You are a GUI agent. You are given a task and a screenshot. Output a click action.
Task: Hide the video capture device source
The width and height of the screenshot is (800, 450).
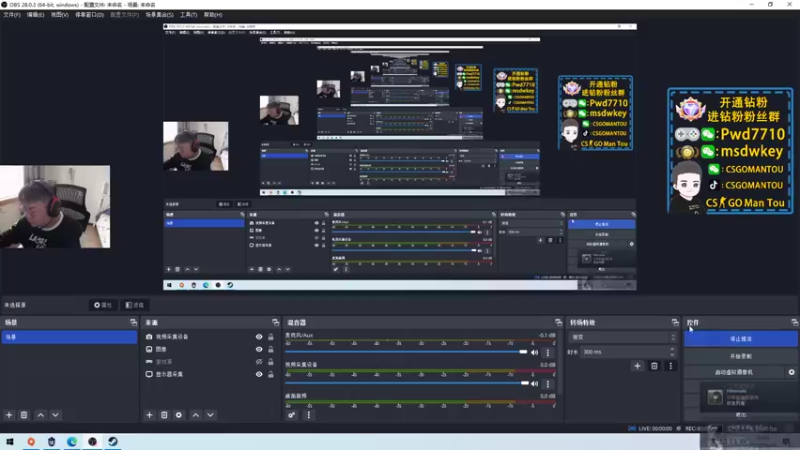[259, 337]
